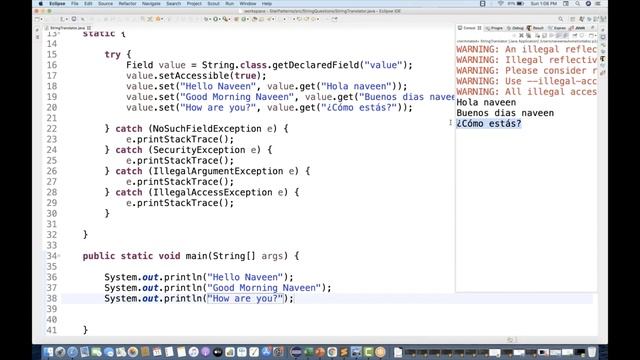
Task: Open the Help menu
Action: (x=267, y=4)
